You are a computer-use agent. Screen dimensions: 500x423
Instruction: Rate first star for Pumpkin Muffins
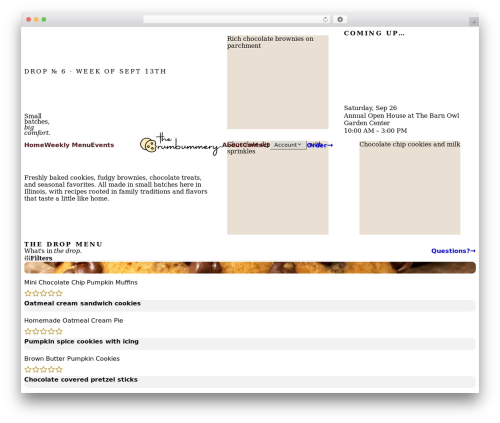pyautogui.click(x=28, y=293)
